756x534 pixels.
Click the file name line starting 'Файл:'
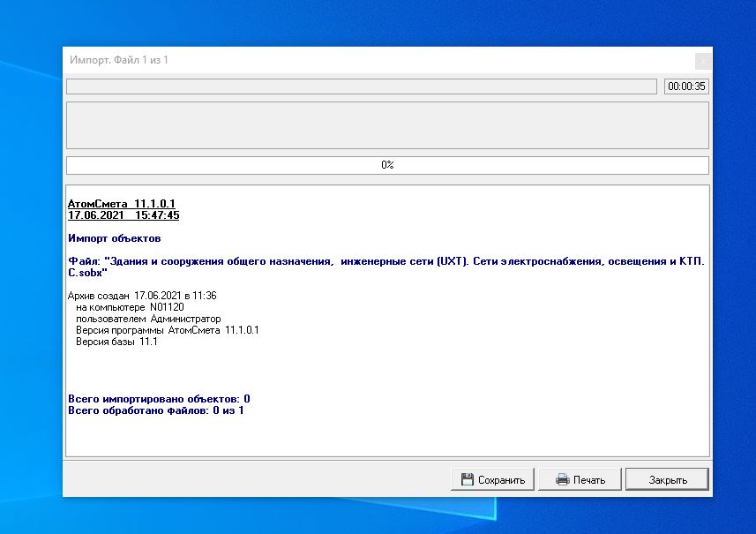(x=386, y=261)
